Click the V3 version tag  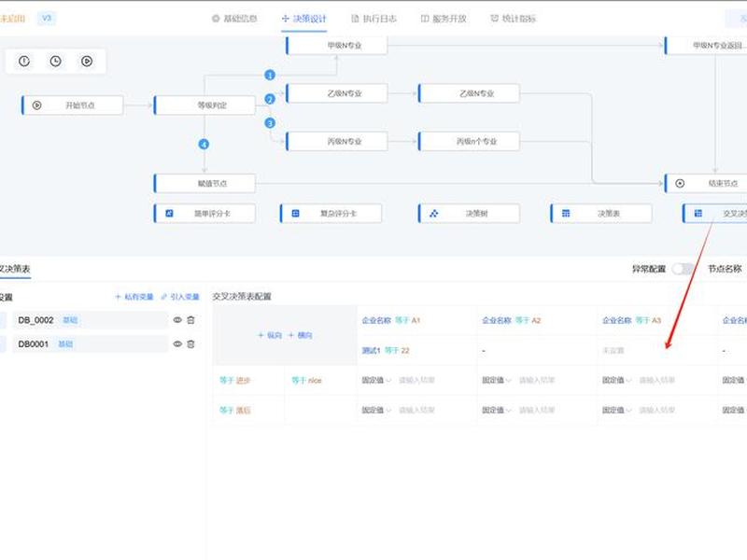(47, 19)
